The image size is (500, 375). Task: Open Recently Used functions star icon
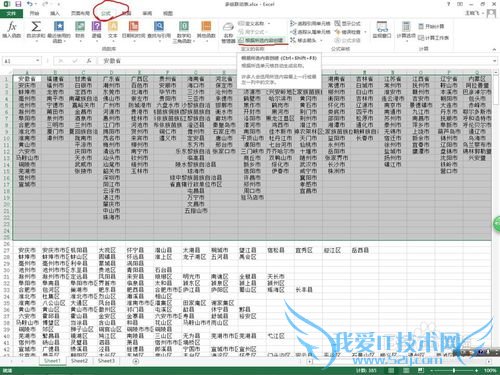59,31
